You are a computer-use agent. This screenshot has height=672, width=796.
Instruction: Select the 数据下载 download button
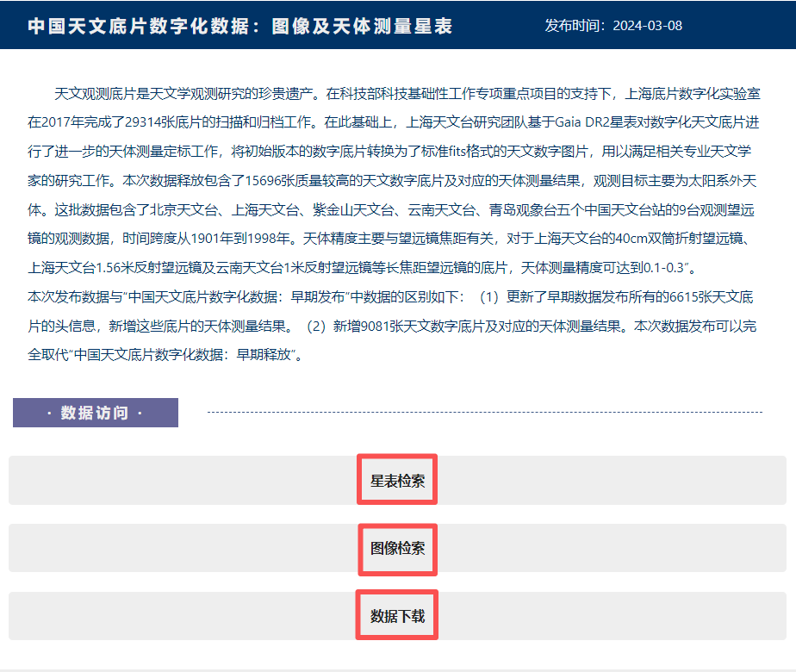coord(397,616)
